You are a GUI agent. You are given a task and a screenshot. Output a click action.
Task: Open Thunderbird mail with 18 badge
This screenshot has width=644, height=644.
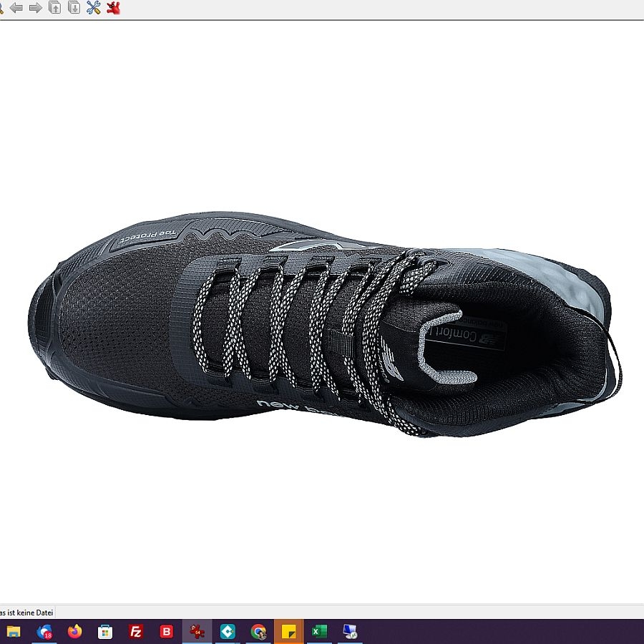[44, 631]
